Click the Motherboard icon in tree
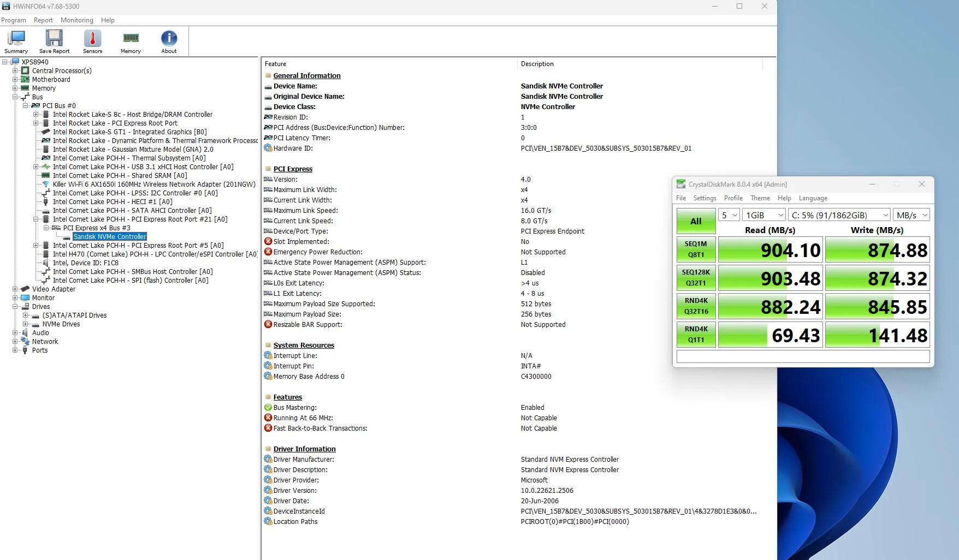959x560 pixels. click(25, 80)
